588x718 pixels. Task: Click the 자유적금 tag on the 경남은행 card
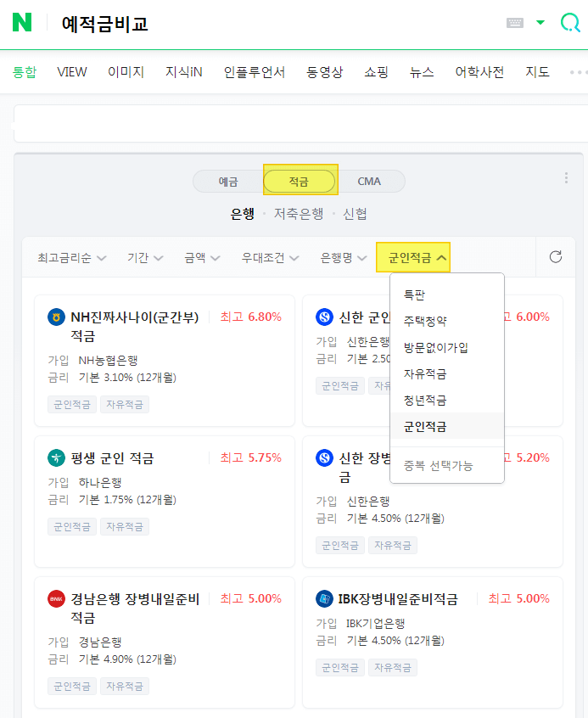pos(125,686)
